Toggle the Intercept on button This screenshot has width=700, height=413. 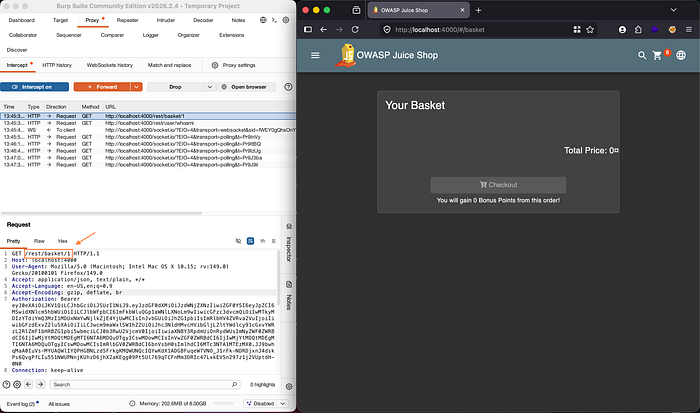(x=34, y=87)
